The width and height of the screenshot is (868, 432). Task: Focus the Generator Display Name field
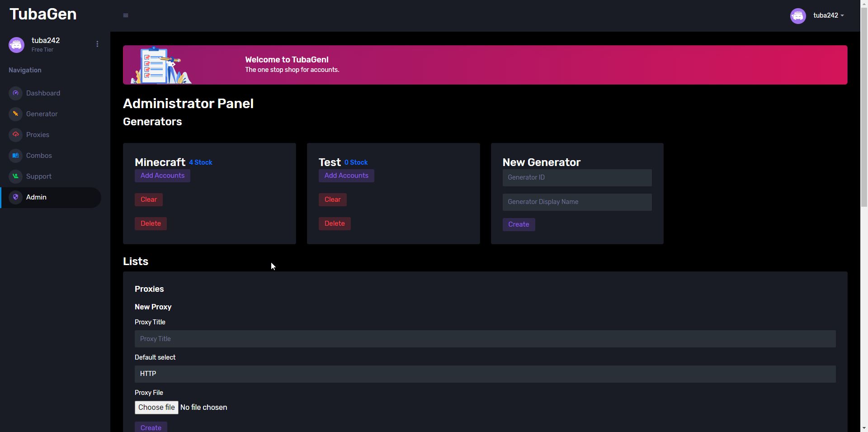(577, 202)
